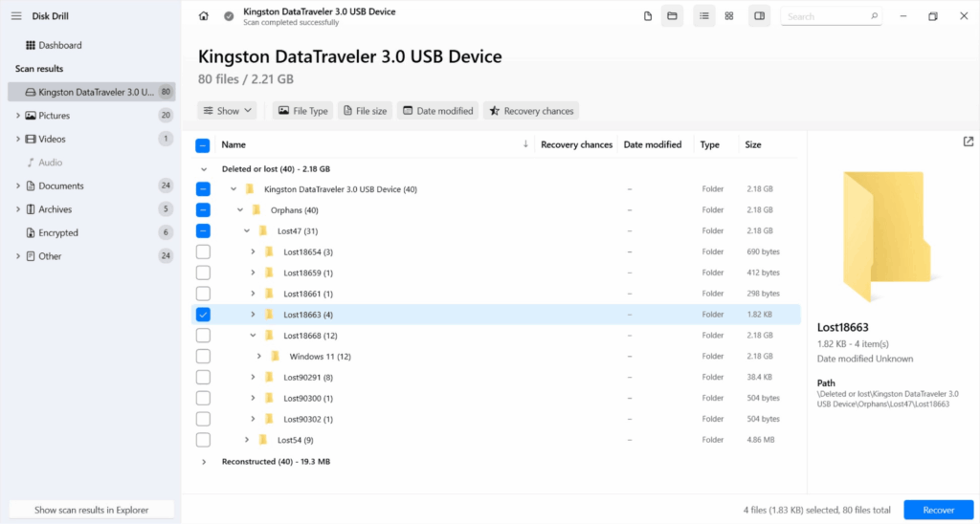Switch to file view icon in top toolbar
Image resolution: width=980 pixels, height=524 pixels.
click(x=648, y=16)
